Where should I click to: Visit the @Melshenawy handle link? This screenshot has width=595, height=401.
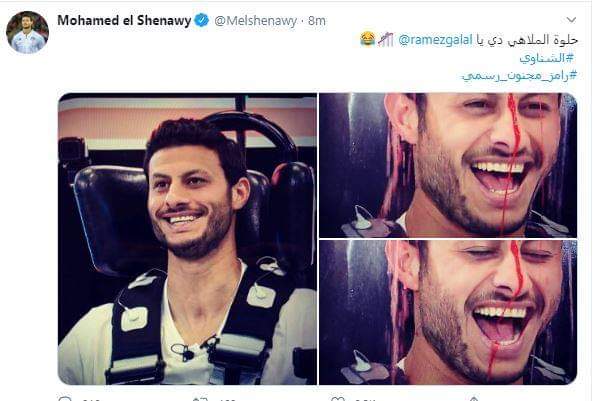click(x=255, y=21)
